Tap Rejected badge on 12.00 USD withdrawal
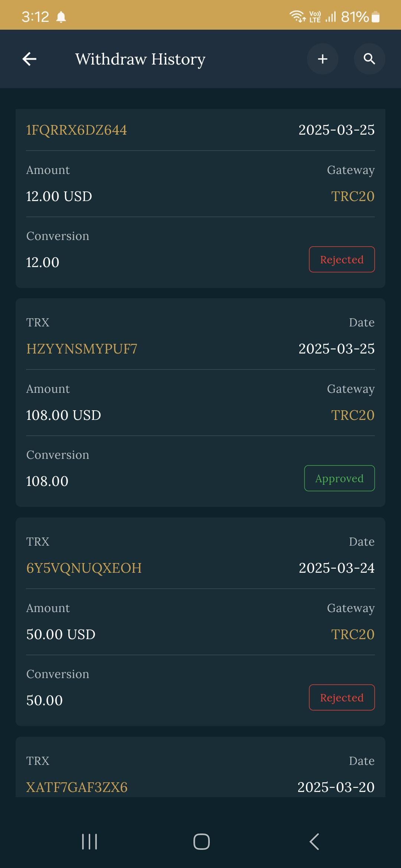Screen dimensions: 401x868 click(x=342, y=260)
